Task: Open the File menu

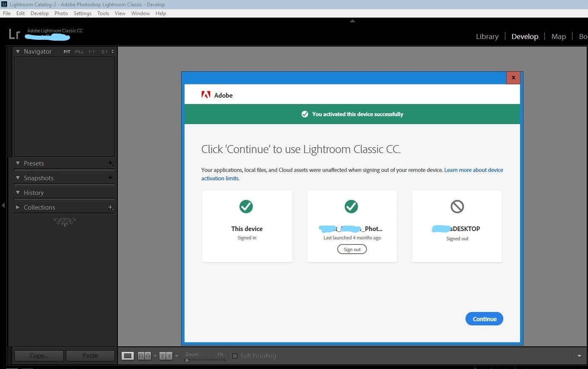Action: [x=7, y=13]
